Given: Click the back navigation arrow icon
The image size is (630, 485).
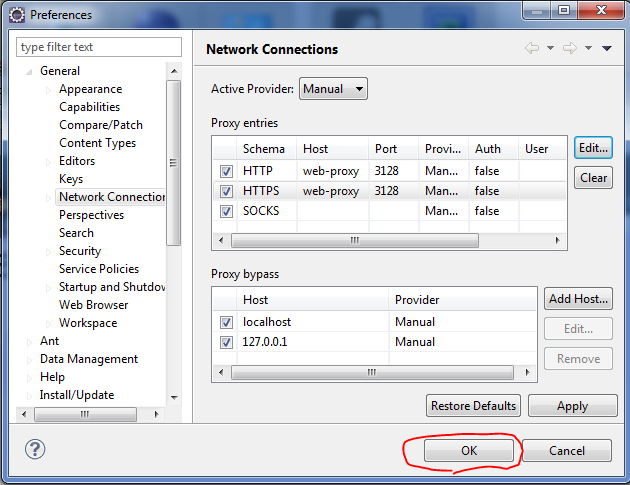Looking at the screenshot, I should (532, 49).
